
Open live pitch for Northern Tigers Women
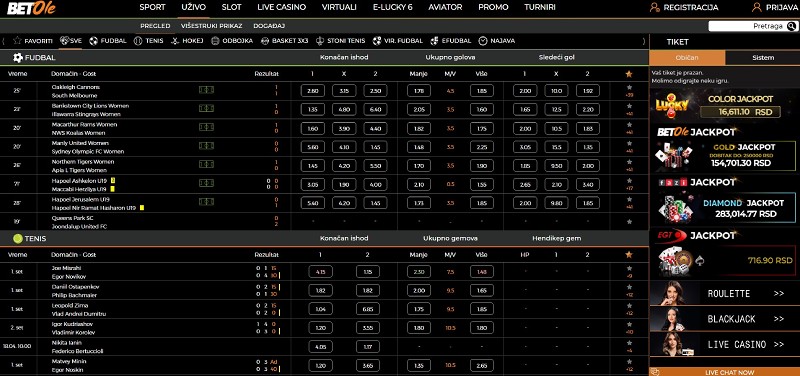(206, 165)
